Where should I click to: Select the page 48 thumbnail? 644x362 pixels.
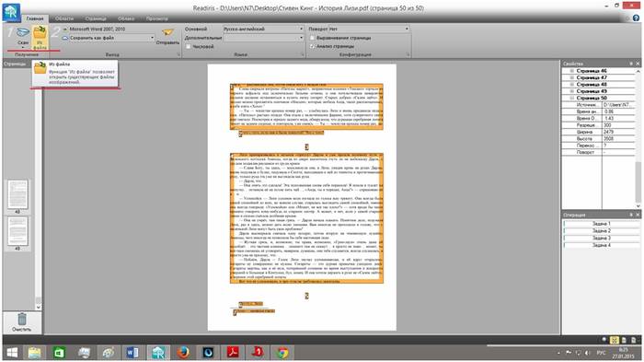17,194
